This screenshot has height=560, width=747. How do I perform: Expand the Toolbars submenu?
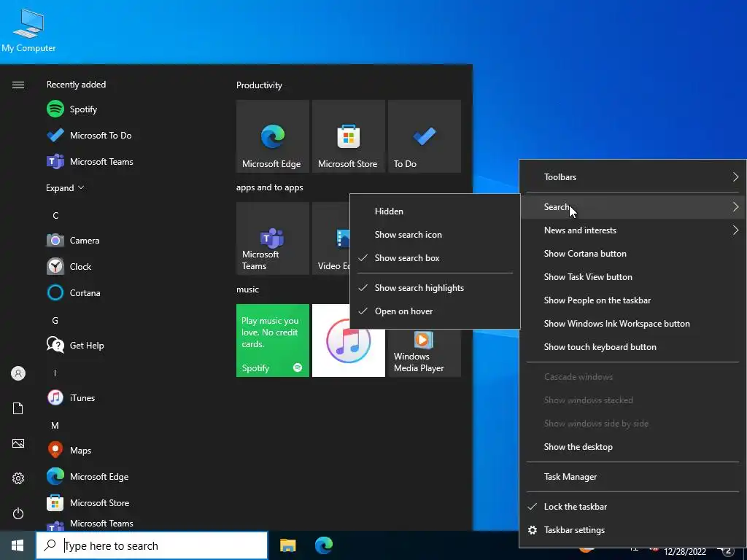(x=633, y=176)
